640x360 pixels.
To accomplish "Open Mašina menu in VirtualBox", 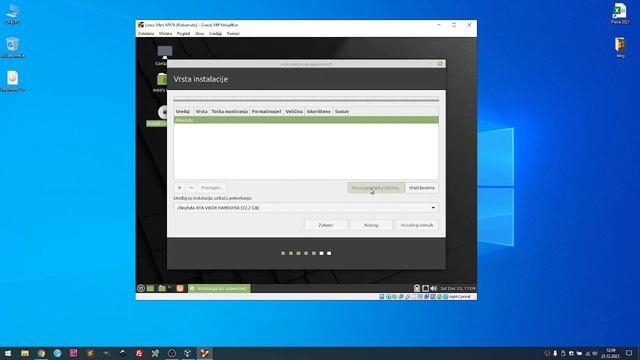I will [x=165, y=33].
